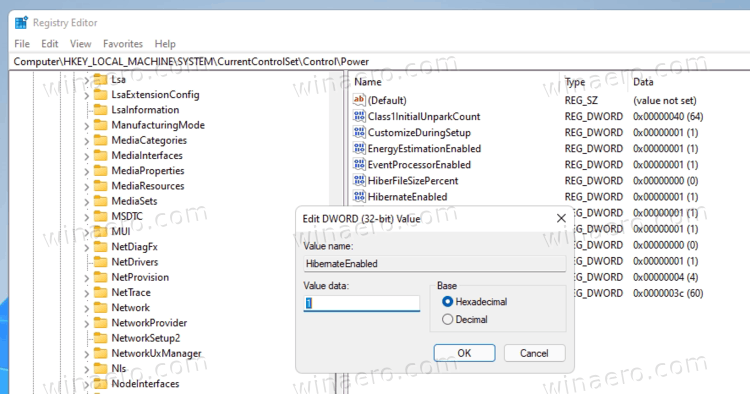Click the Network folder icon
The width and height of the screenshot is (750, 394).
[100, 307]
